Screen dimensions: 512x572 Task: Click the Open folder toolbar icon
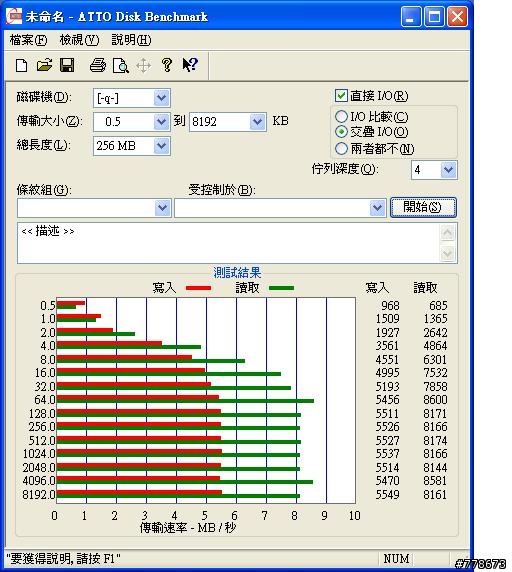click(x=44, y=65)
